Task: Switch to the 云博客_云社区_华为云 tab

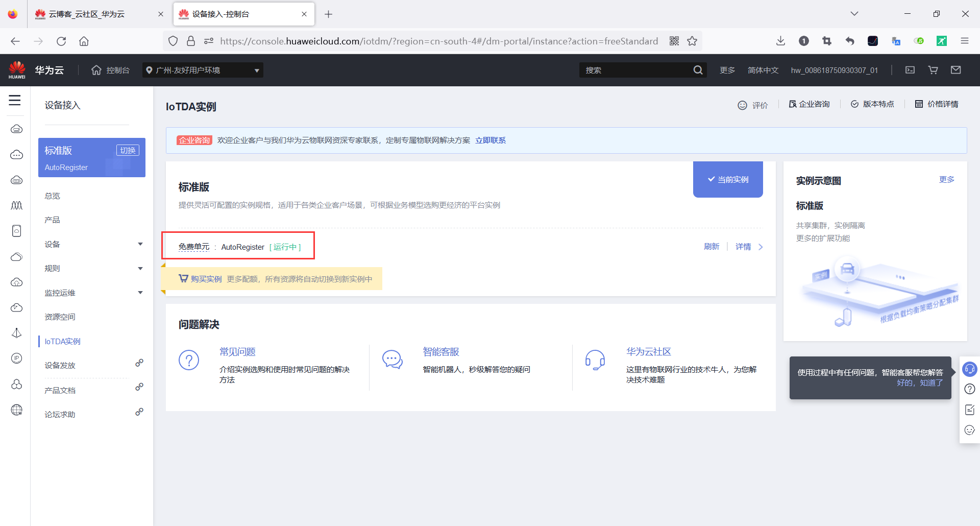Action: (87, 14)
